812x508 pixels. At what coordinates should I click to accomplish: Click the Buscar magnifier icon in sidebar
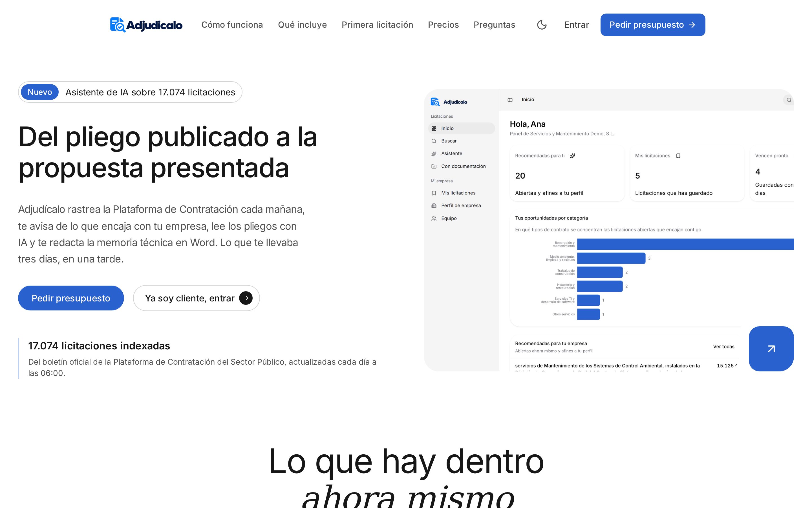tap(434, 141)
